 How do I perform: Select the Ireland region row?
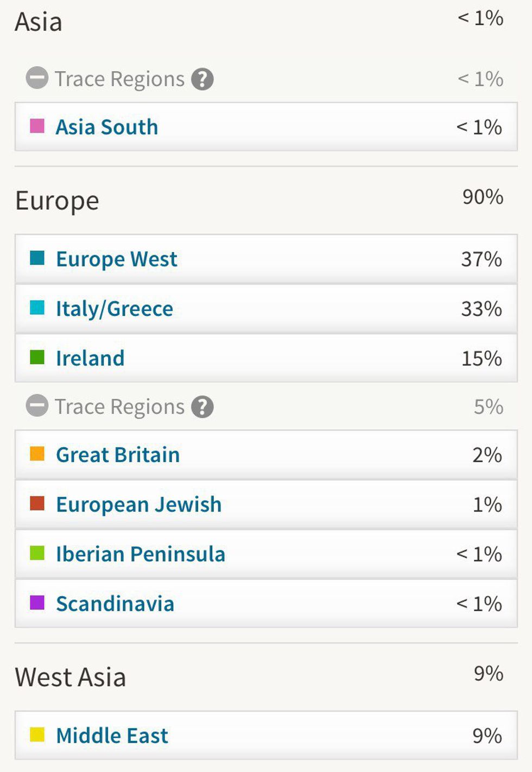tap(266, 358)
